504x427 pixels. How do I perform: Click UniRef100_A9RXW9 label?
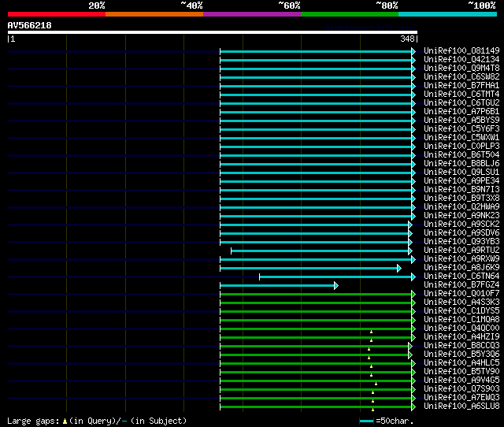coord(461,259)
